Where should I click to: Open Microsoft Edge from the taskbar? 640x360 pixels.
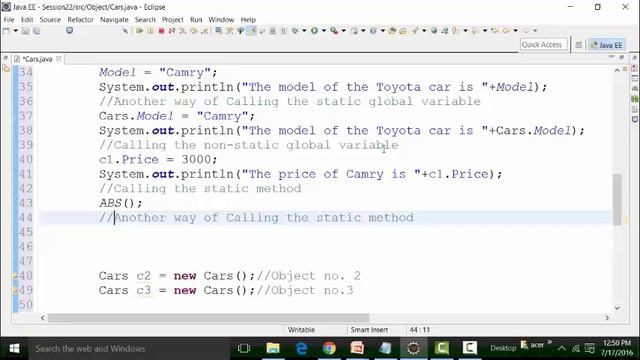point(301,348)
